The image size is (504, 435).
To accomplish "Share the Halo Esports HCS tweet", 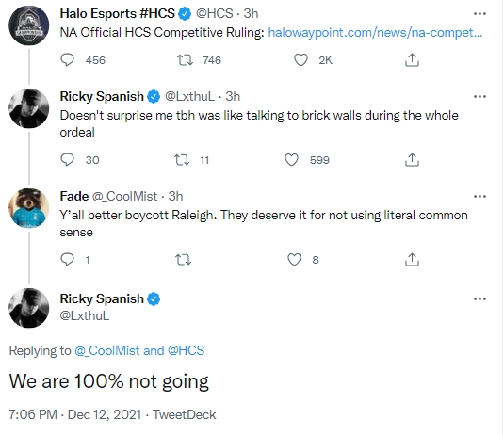I will 412,59.
